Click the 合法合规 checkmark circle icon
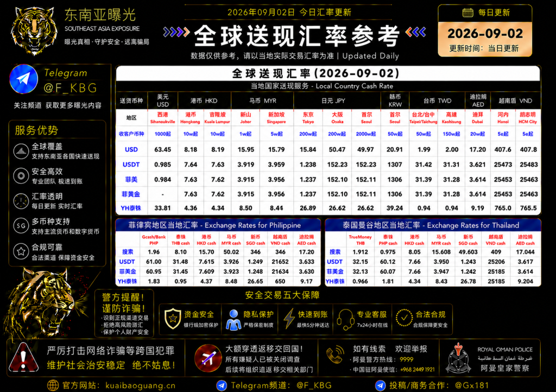 (404, 318)
